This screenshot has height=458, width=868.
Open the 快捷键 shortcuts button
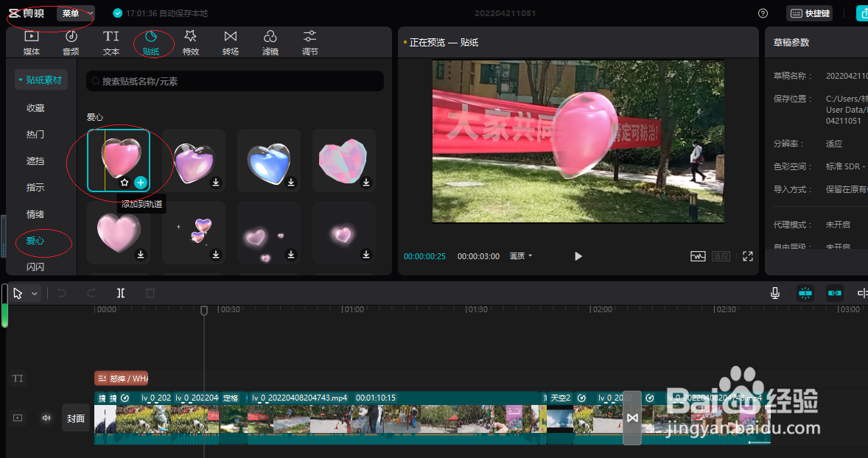click(808, 13)
